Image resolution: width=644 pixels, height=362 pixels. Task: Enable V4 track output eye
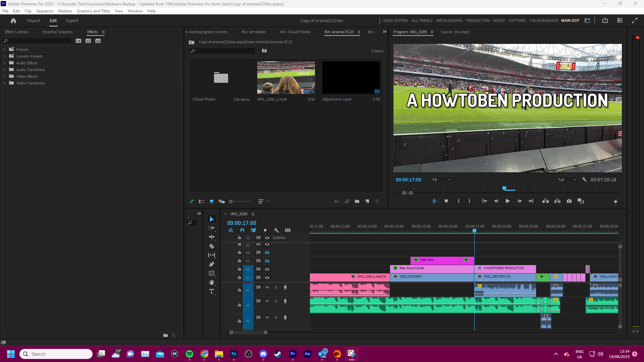click(x=267, y=252)
